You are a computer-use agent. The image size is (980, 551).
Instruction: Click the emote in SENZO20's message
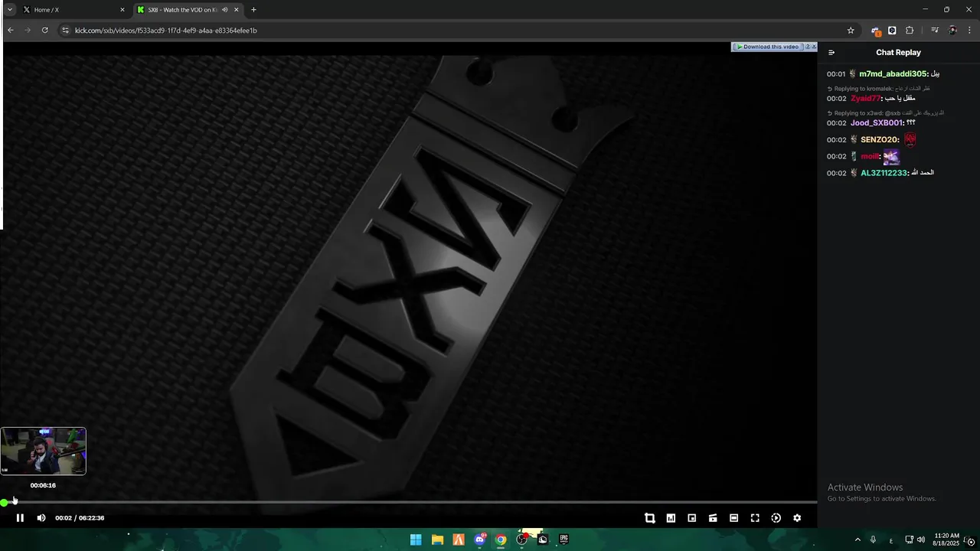tap(910, 139)
